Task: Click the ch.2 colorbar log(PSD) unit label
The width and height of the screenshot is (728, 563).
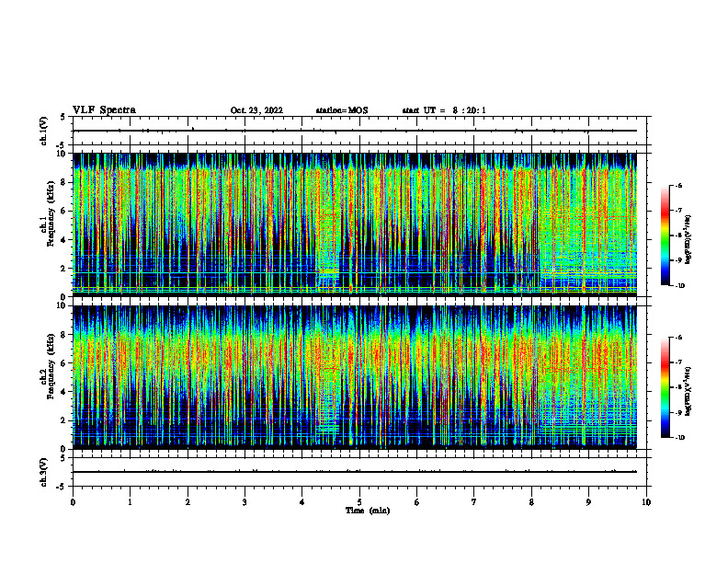Action: 688,392
